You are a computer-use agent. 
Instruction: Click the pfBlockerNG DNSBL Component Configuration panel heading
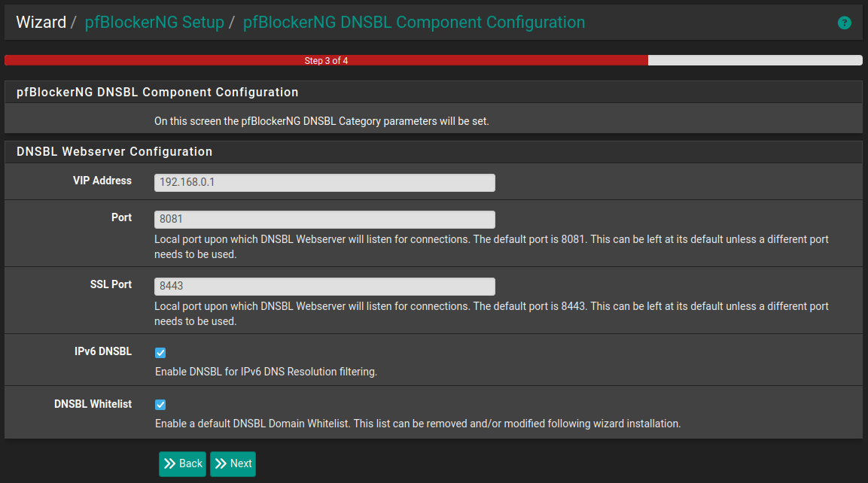[157, 93]
